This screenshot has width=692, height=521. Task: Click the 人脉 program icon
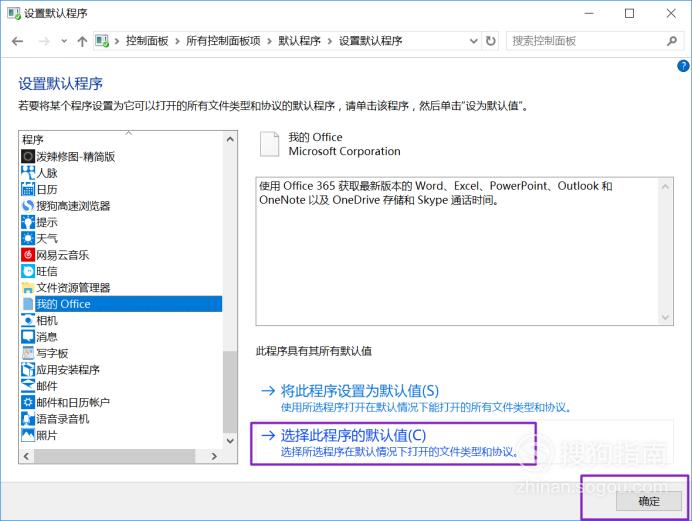[28, 172]
